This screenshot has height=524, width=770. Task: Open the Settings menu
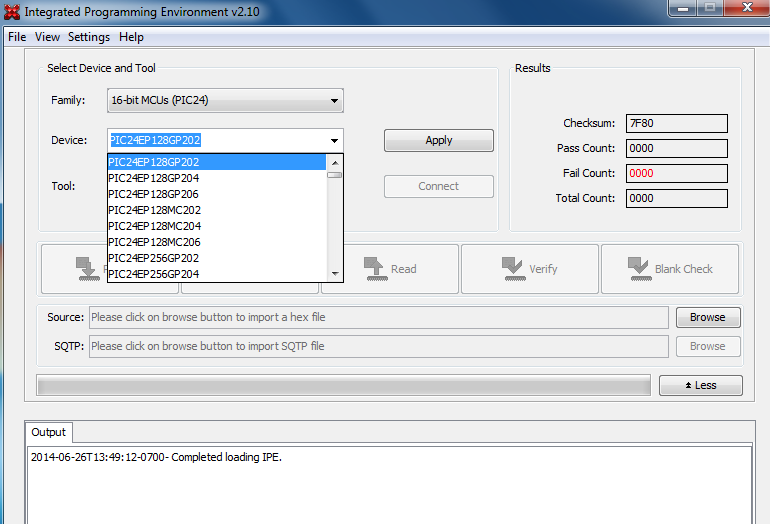pyautogui.click(x=89, y=37)
